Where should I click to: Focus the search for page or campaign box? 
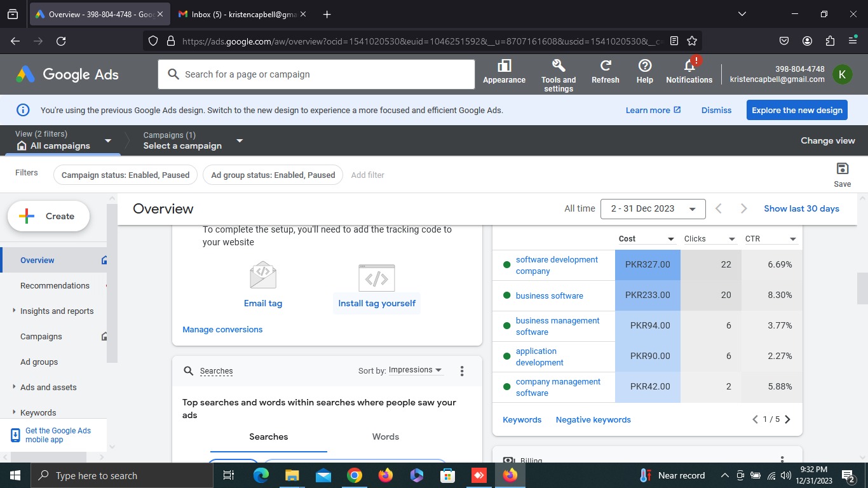pyautogui.click(x=316, y=74)
